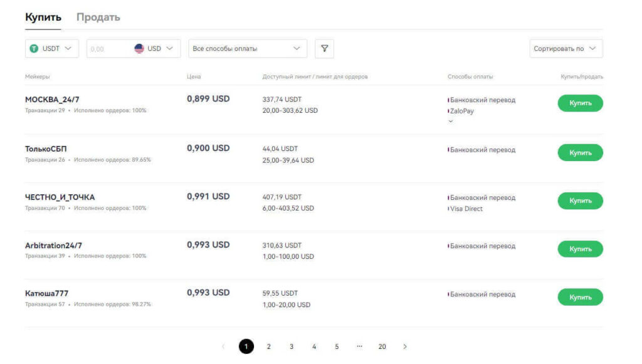Click the next page arrow in pagination

click(405, 346)
